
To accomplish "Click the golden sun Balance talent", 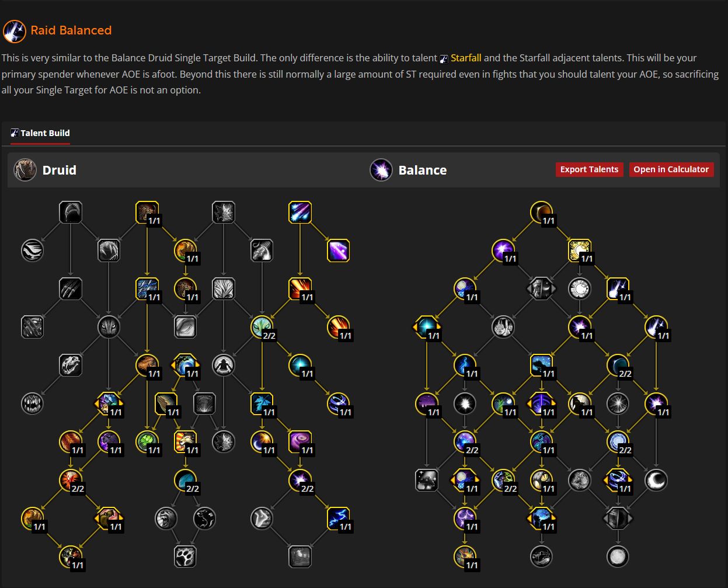I will 579,250.
